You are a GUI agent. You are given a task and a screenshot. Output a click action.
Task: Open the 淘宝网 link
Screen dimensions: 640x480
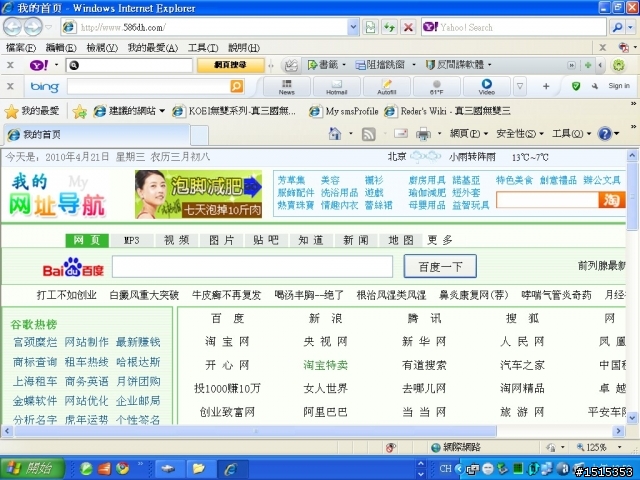tap(227, 342)
